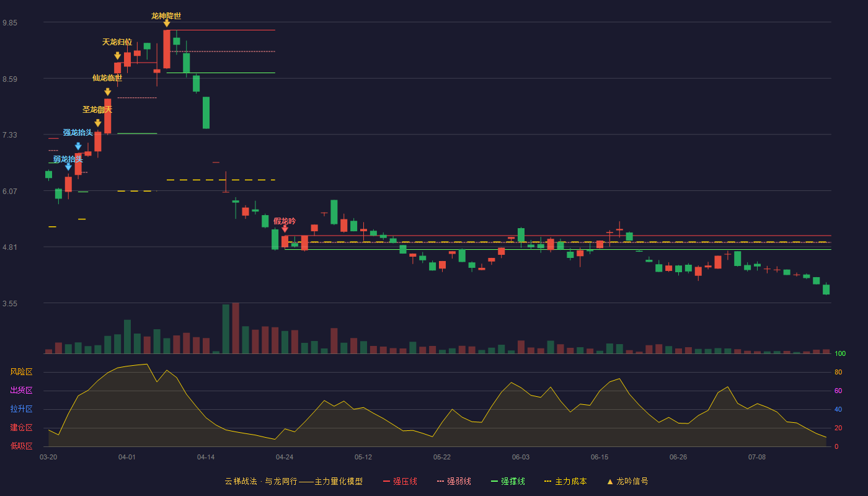Click the 建仓区 zone label

click(21, 428)
